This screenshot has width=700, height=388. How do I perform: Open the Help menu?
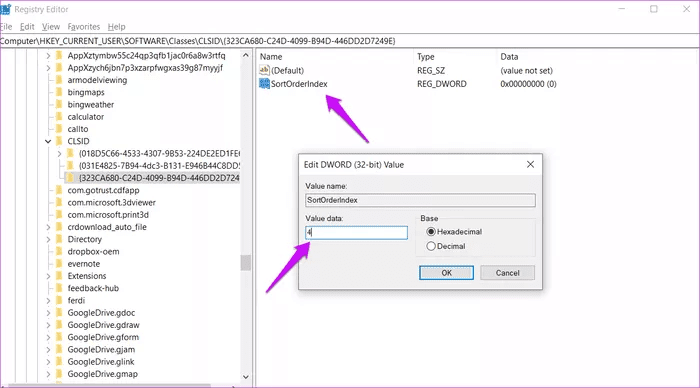tap(117, 26)
